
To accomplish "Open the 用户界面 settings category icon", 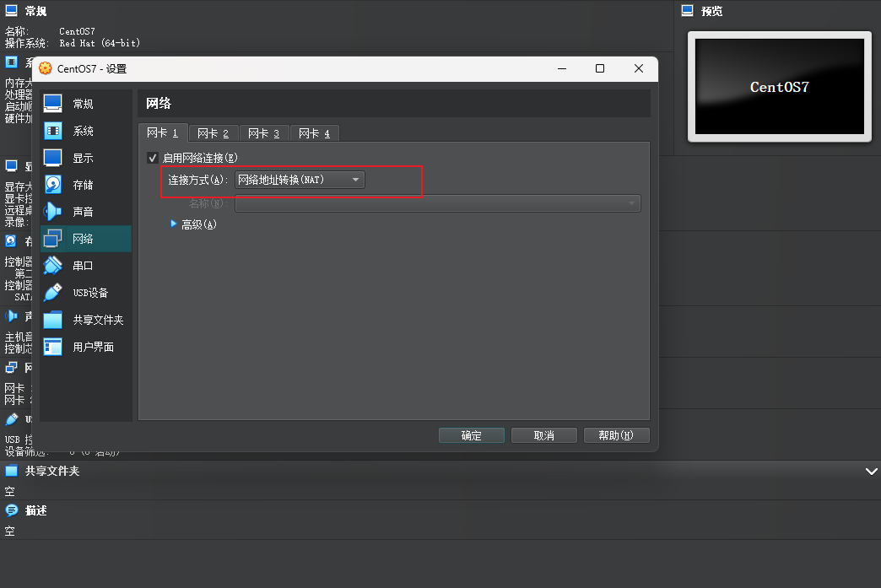I will [x=53, y=347].
